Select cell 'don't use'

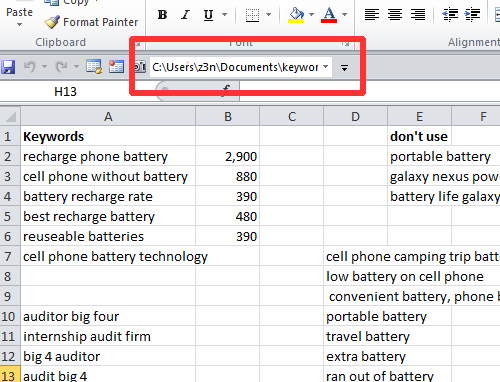pyautogui.click(x=419, y=137)
